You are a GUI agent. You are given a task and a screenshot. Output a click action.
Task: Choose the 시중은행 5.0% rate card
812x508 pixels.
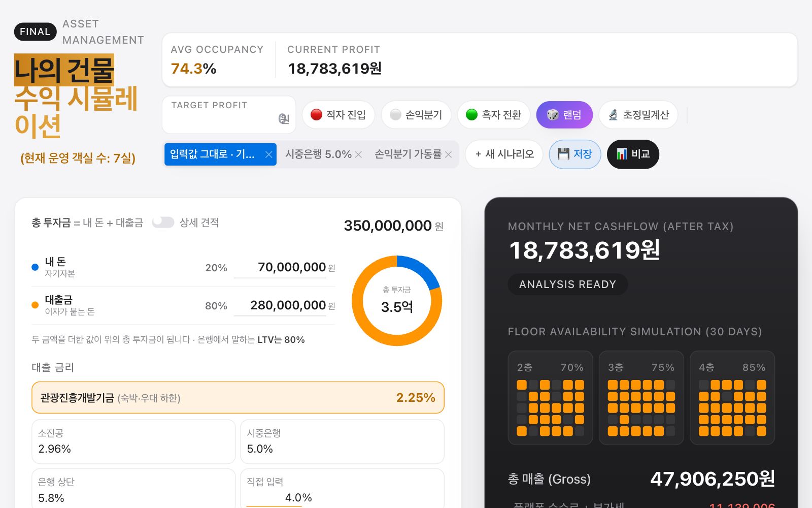click(x=343, y=441)
